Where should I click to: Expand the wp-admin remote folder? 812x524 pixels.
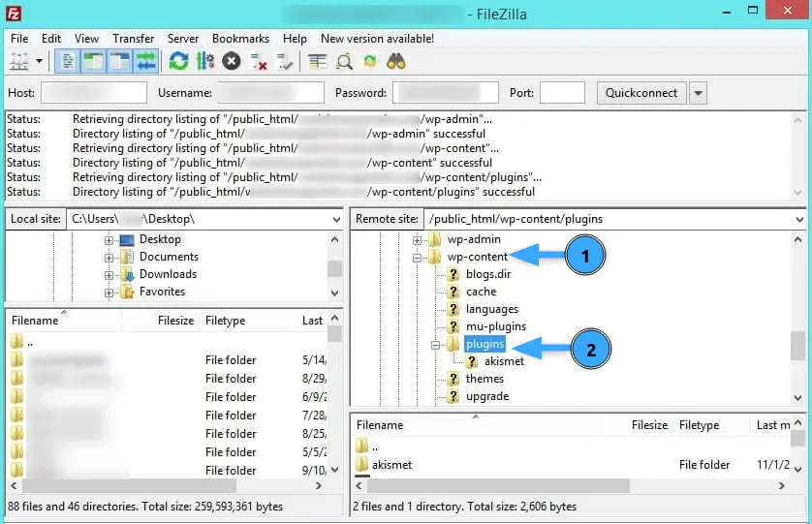(x=417, y=240)
